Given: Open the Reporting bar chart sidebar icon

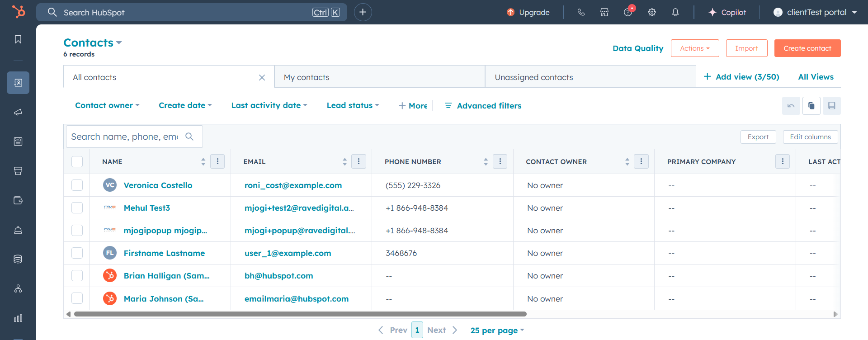Looking at the screenshot, I should coord(18,318).
